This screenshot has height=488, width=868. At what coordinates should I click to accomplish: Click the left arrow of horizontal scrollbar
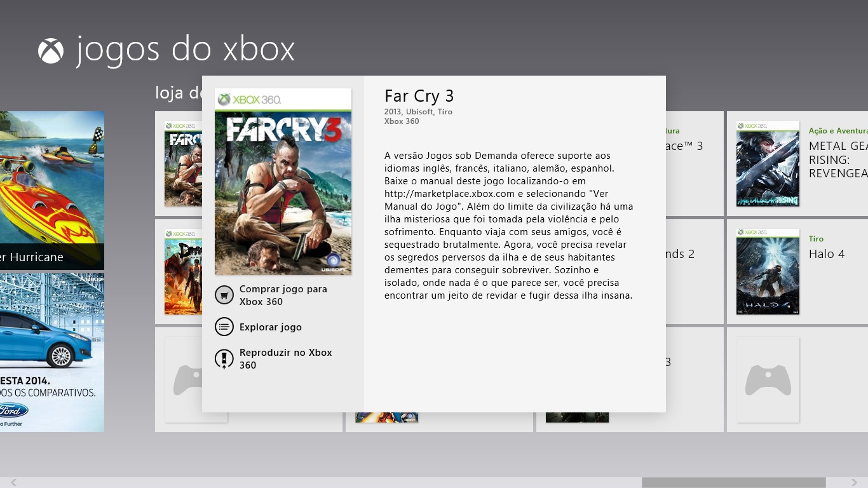click(13, 483)
